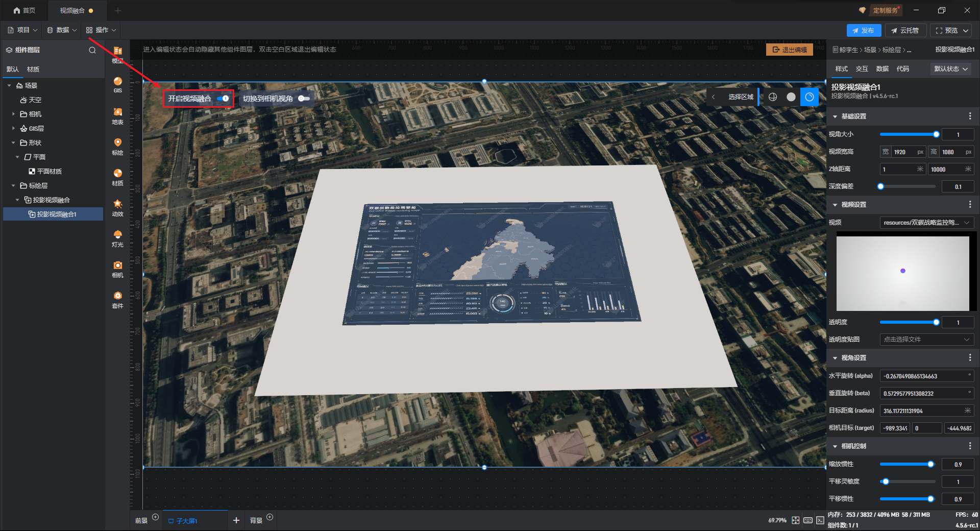Toggle the 开启视频融合 switch
Image resolution: width=980 pixels, height=531 pixels.
coord(223,99)
